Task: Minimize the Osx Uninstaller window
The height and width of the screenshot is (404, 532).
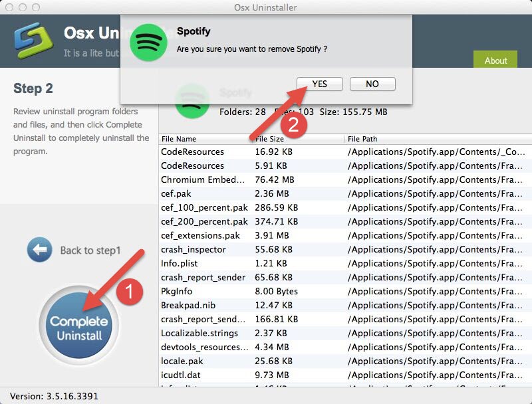Action: (x=23, y=7)
